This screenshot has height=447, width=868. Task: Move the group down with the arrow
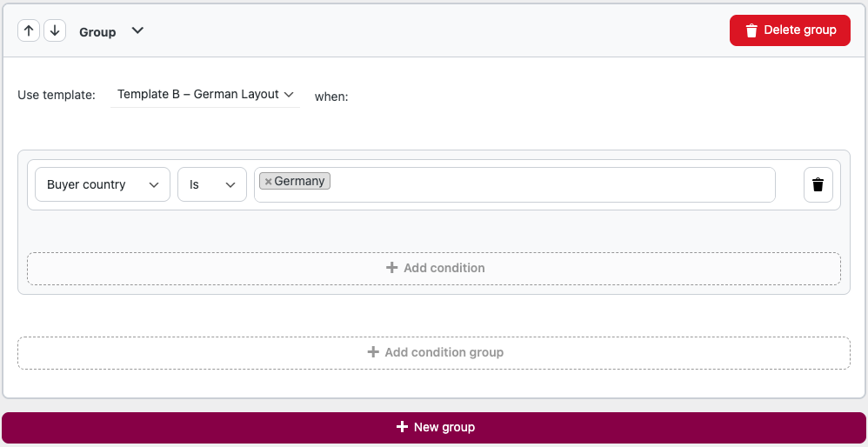click(x=55, y=31)
